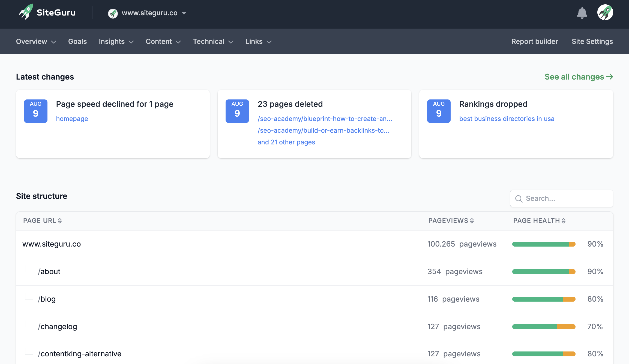Image resolution: width=629 pixels, height=364 pixels.
Task: Click '23 pages deleted' heading
Action: click(x=290, y=104)
